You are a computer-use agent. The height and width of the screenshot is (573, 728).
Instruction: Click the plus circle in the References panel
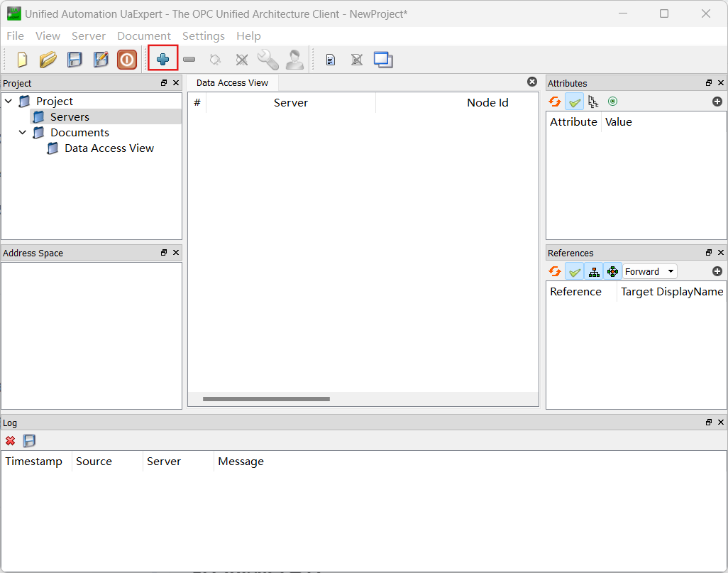(x=717, y=271)
